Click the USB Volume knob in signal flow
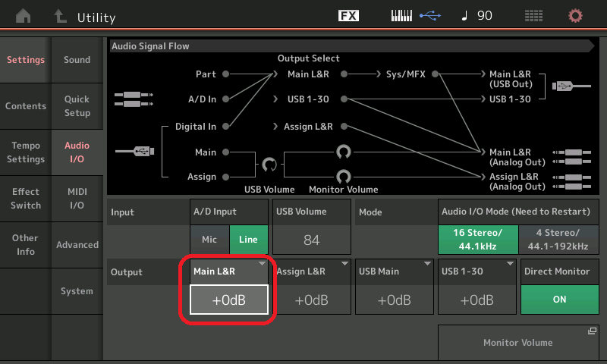The image size is (607, 364). [269, 165]
